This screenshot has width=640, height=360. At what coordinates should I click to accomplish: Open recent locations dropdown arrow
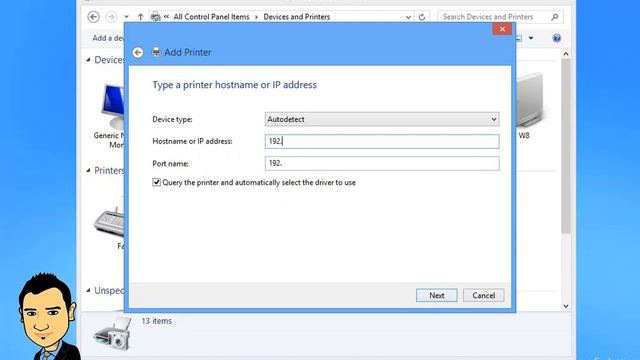[127, 17]
